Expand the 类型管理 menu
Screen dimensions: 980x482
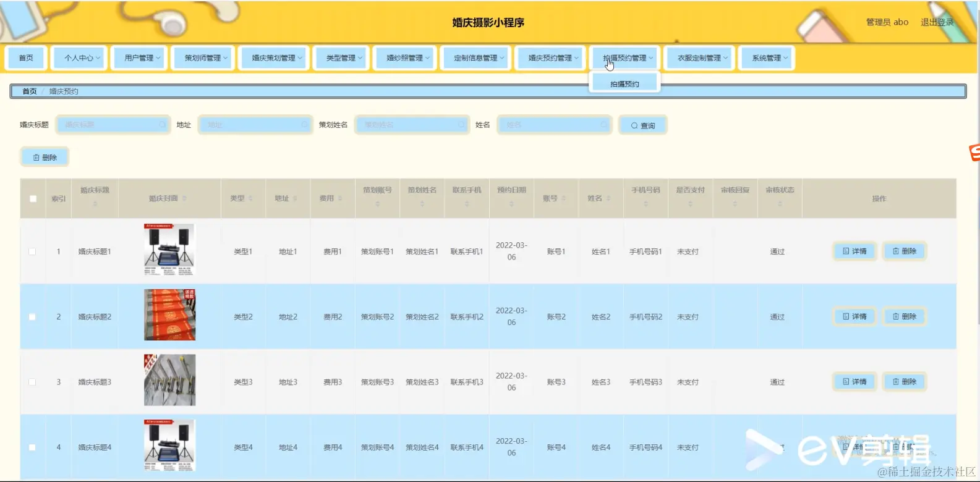[x=343, y=57]
